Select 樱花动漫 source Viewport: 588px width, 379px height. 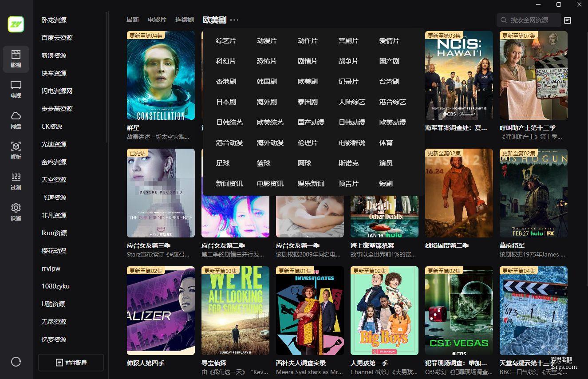click(54, 251)
